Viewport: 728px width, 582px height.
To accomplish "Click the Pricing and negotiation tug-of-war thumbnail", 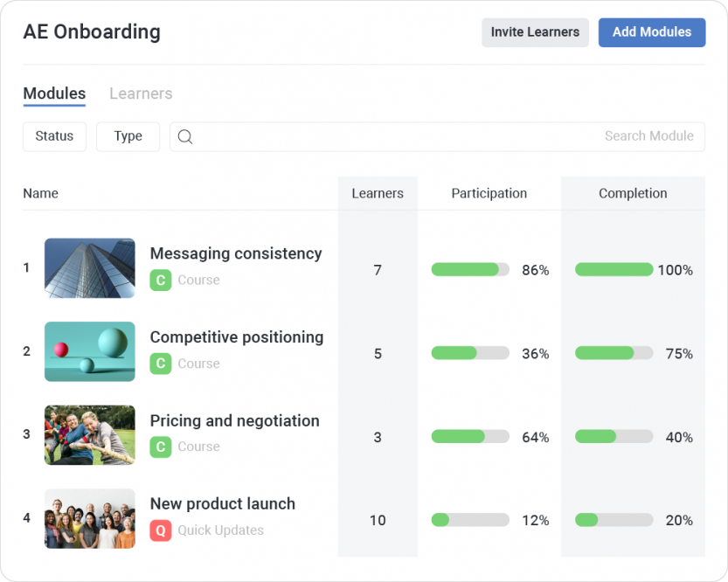I will (90, 434).
